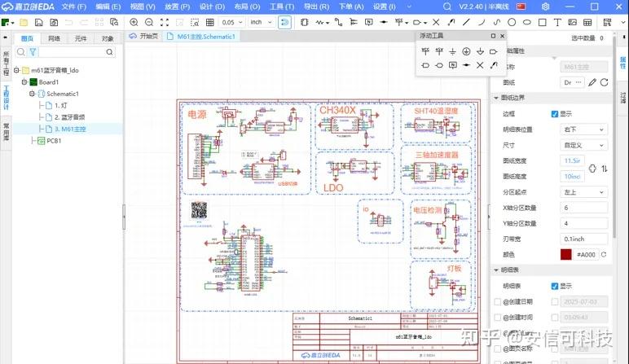629x364 pixels.
Task: Open the 文件 (F) menu
Action: [x=74, y=7]
